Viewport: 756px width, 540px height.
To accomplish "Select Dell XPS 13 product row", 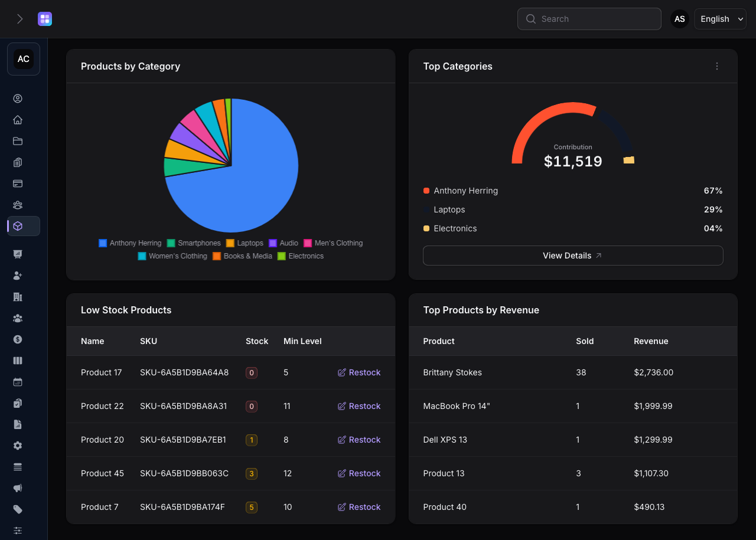I will [573, 440].
